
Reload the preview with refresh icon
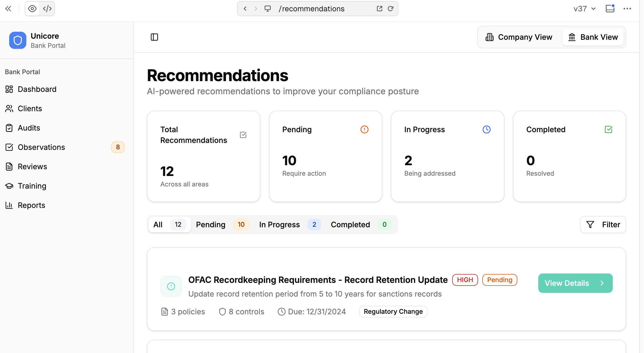391,9
